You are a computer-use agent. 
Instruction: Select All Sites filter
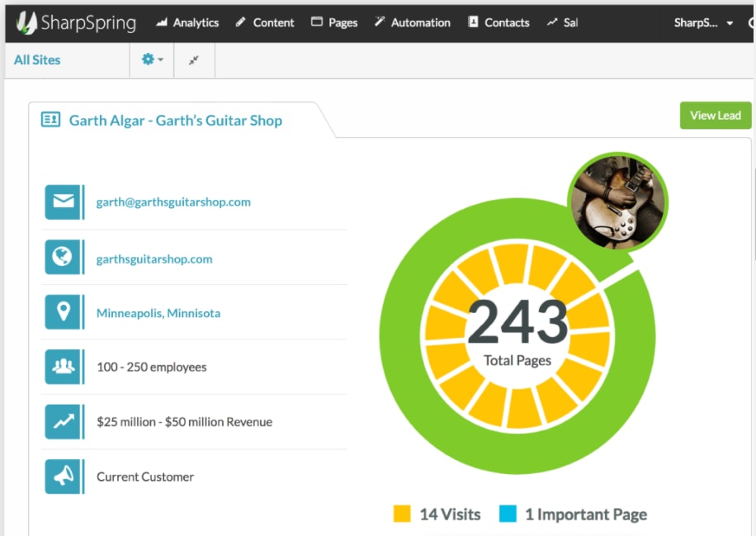coord(37,59)
